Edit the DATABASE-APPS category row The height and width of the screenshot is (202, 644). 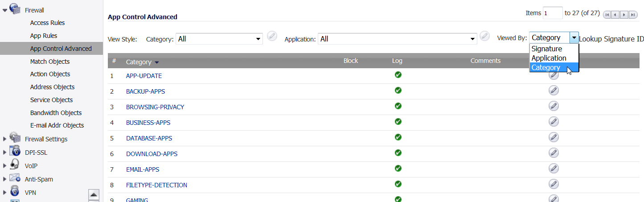point(554,137)
